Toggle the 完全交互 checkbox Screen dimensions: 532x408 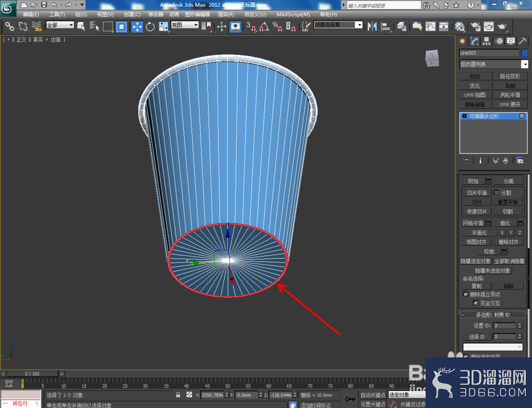point(475,303)
